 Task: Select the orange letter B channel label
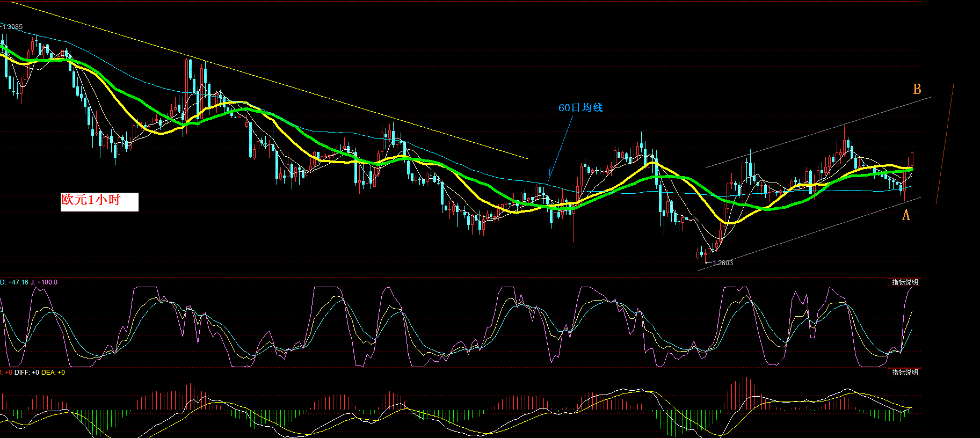(917, 89)
